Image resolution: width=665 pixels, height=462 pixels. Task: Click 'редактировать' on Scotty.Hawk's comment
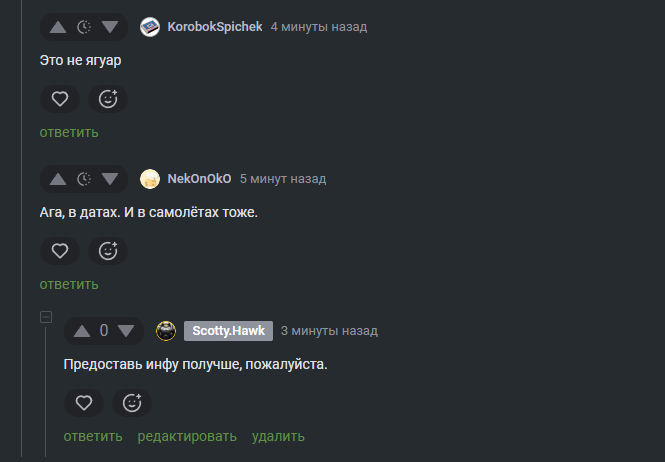click(187, 436)
